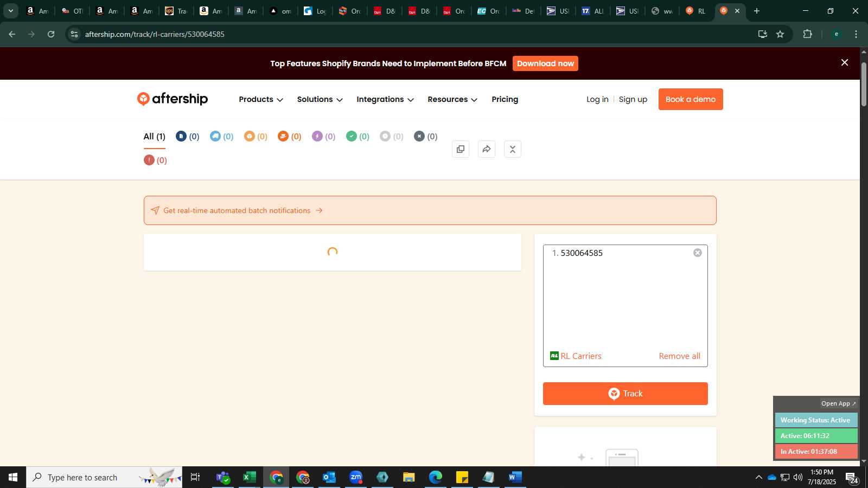The height and width of the screenshot is (488, 868).
Task: Open Zoom from the taskbar
Action: 356,477
